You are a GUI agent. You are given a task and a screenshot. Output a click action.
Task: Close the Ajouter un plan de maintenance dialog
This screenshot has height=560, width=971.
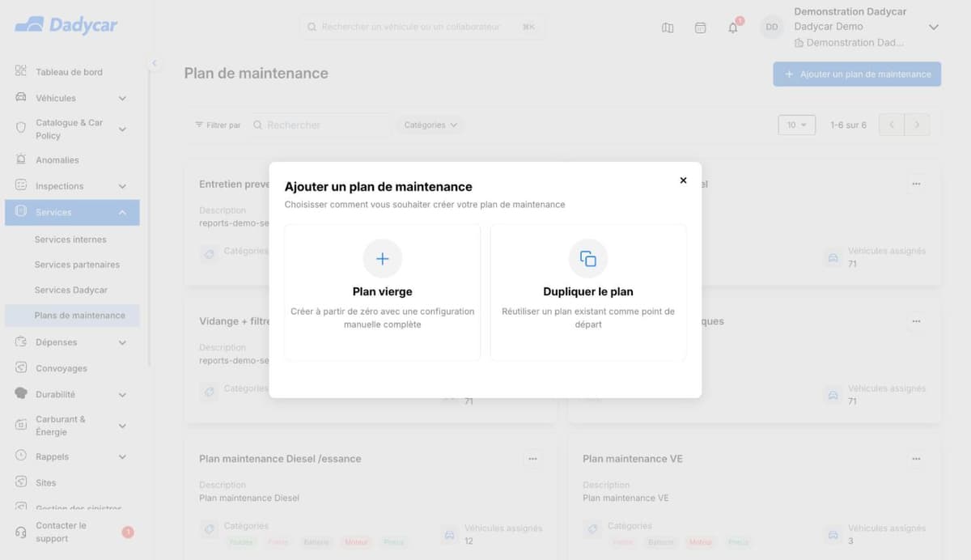(x=683, y=180)
